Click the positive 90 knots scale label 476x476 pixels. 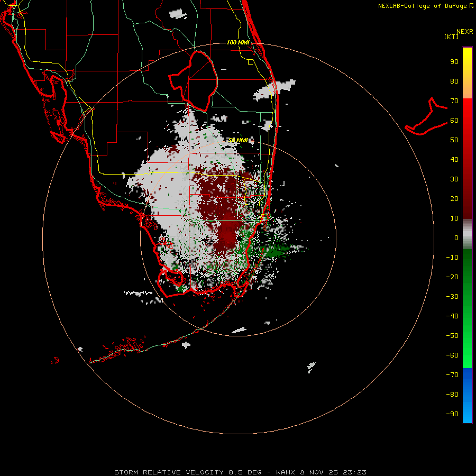(454, 62)
